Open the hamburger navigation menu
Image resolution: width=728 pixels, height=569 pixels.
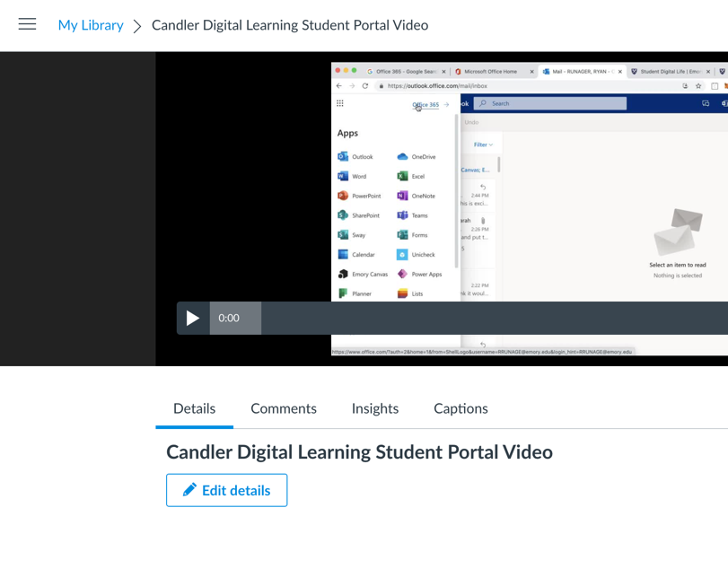coord(27,24)
